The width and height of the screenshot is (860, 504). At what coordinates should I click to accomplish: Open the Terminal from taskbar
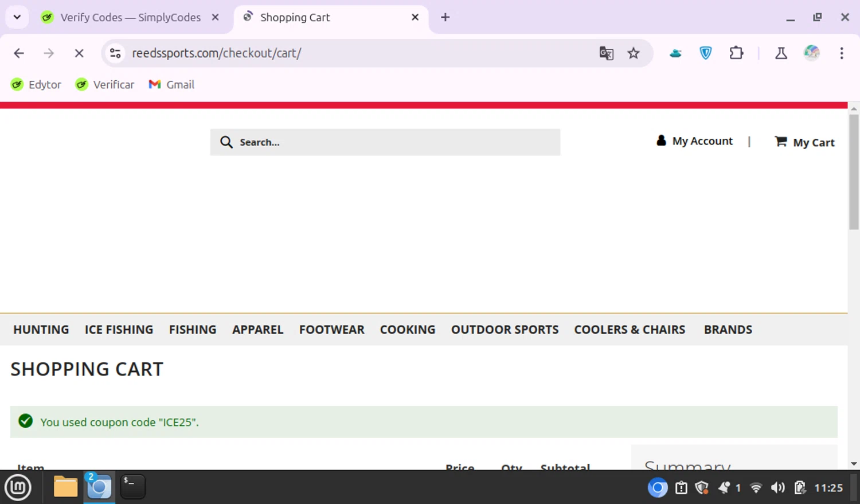click(132, 487)
